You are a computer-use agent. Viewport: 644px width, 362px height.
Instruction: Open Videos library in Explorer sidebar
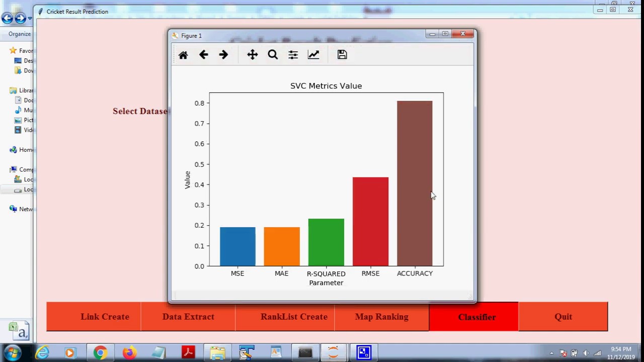[24, 130]
